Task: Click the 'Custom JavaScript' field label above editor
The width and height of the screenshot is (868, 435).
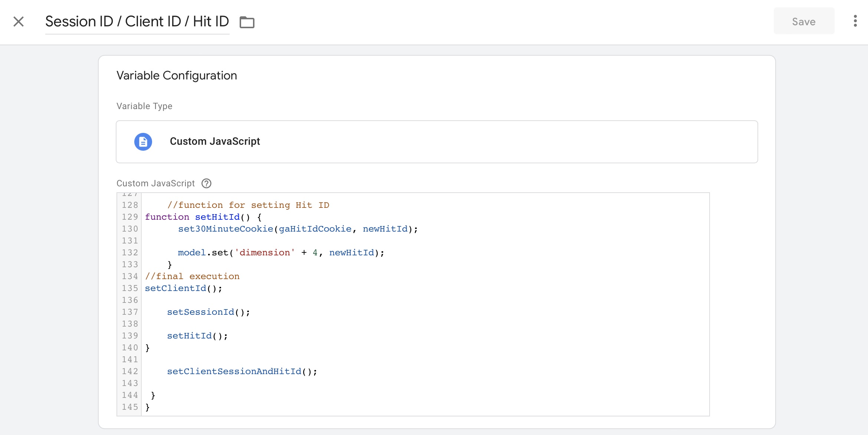Action: [155, 183]
